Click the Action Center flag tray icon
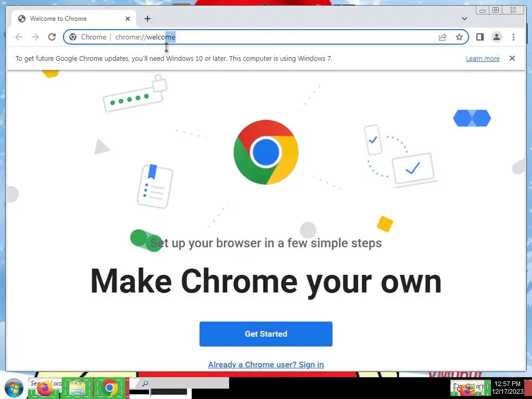Viewport: 532px width, 399px height. 458,387
